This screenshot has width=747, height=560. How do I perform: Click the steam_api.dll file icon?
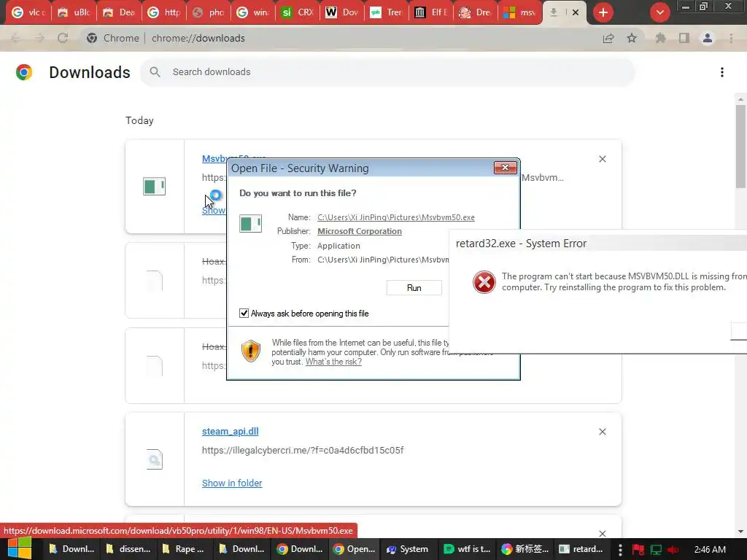click(155, 459)
